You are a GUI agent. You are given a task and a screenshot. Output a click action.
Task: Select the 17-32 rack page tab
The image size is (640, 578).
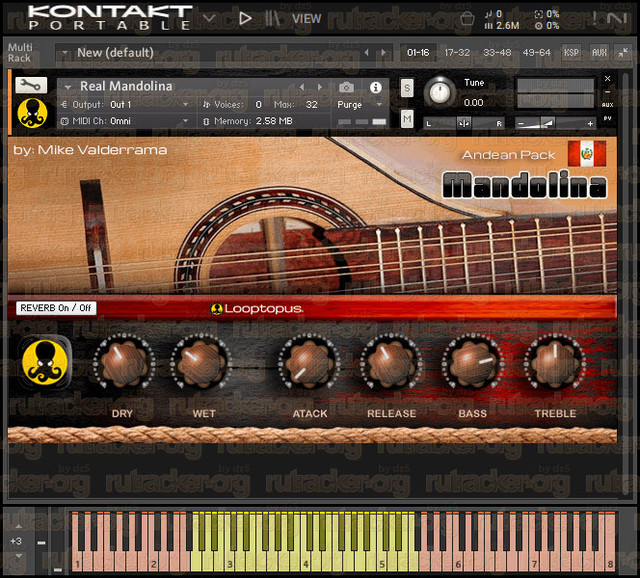457,53
